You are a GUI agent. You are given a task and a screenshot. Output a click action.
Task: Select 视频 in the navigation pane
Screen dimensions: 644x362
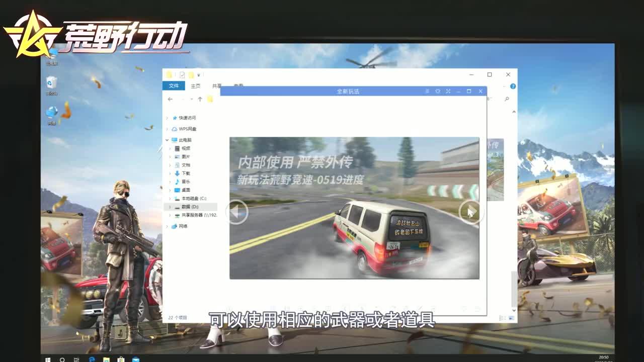(x=182, y=148)
